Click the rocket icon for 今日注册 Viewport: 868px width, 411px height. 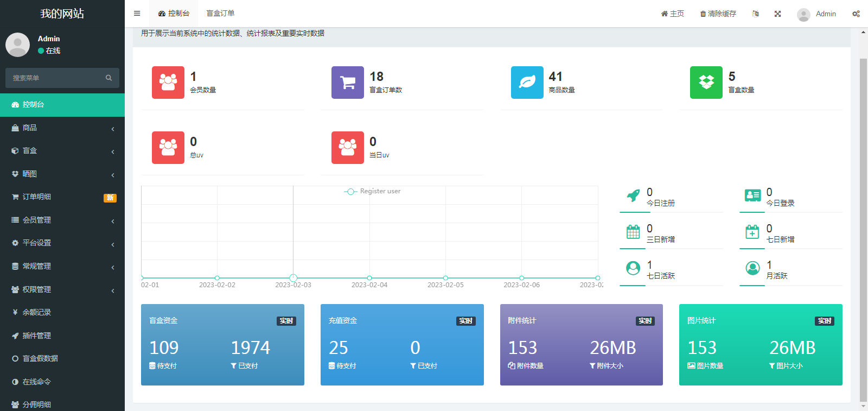pyautogui.click(x=633, y=195)
